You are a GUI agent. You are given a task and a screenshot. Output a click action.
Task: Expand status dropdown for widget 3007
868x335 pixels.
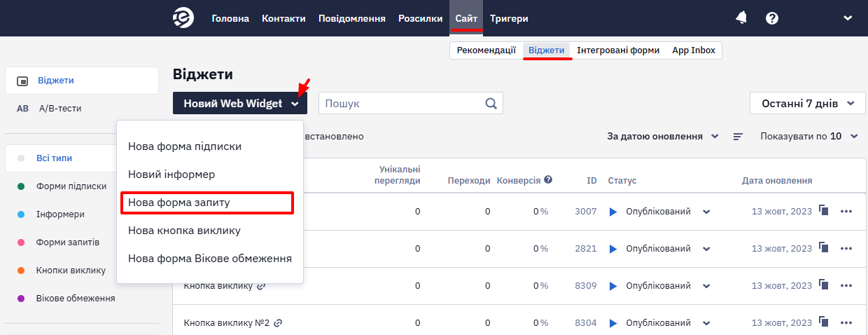706,212
